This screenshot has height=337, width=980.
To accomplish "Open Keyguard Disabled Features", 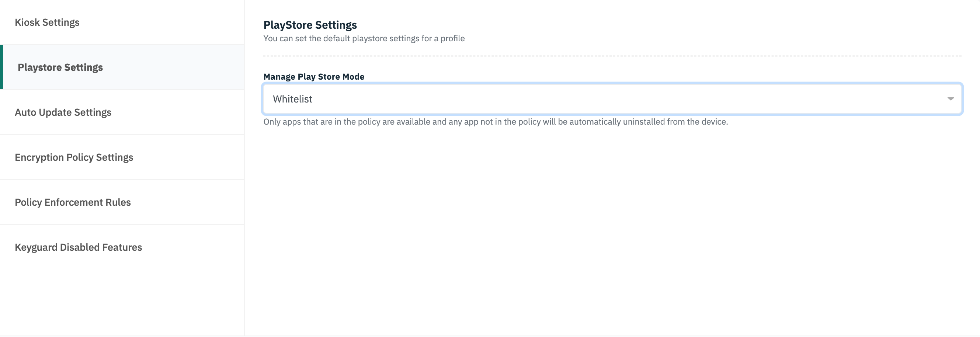I will pyautogui.click(x=79, y=247).
